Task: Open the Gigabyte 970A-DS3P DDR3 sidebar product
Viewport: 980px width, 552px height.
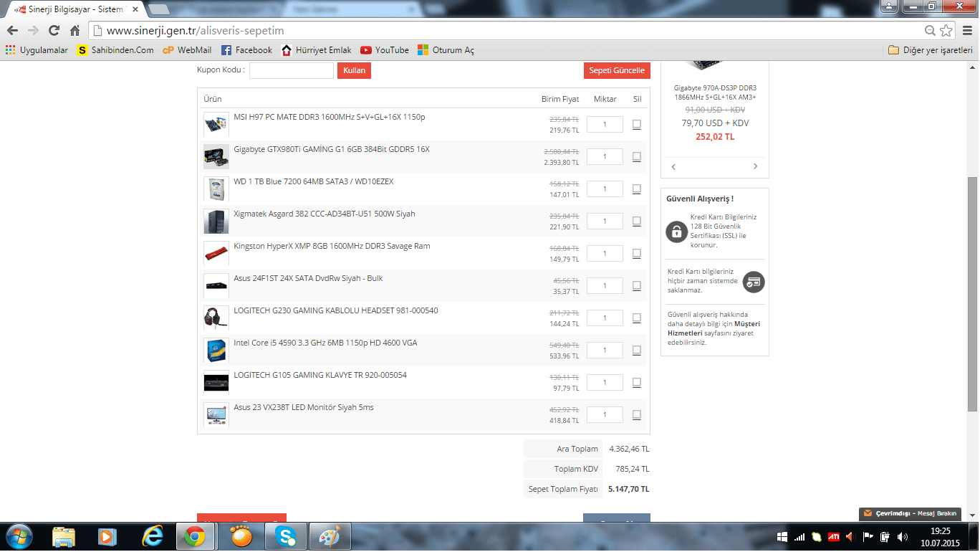Action: coord(715,92)
